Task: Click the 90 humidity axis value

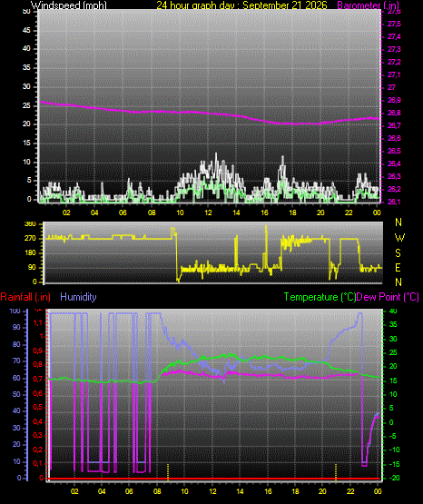Action: click(16, 327)
